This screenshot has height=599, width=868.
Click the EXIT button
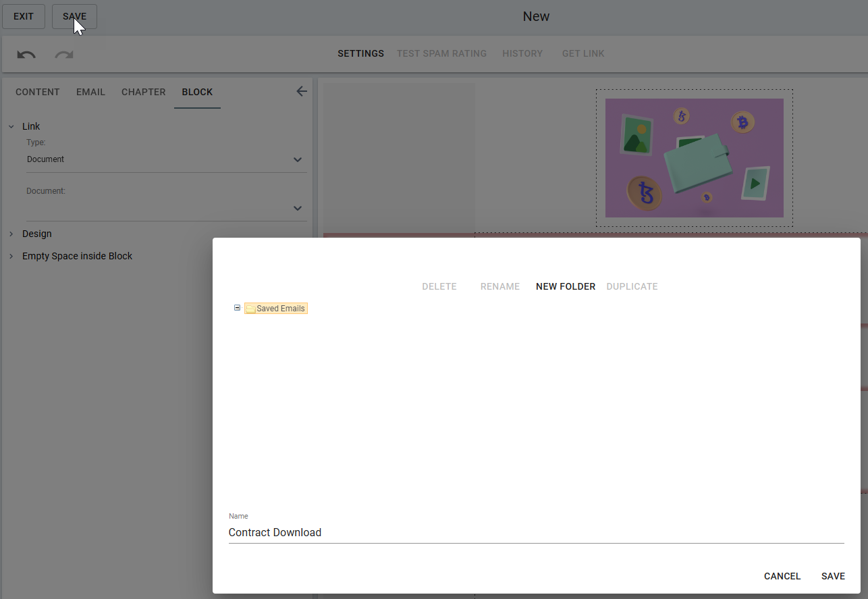click(24, 16)
